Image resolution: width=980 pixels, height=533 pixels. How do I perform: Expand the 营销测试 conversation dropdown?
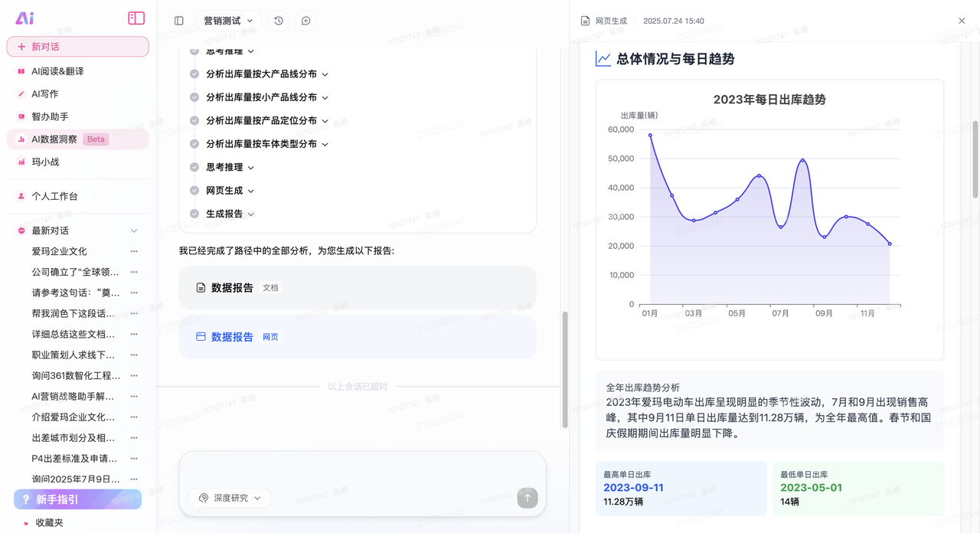(x=228, y=21)
